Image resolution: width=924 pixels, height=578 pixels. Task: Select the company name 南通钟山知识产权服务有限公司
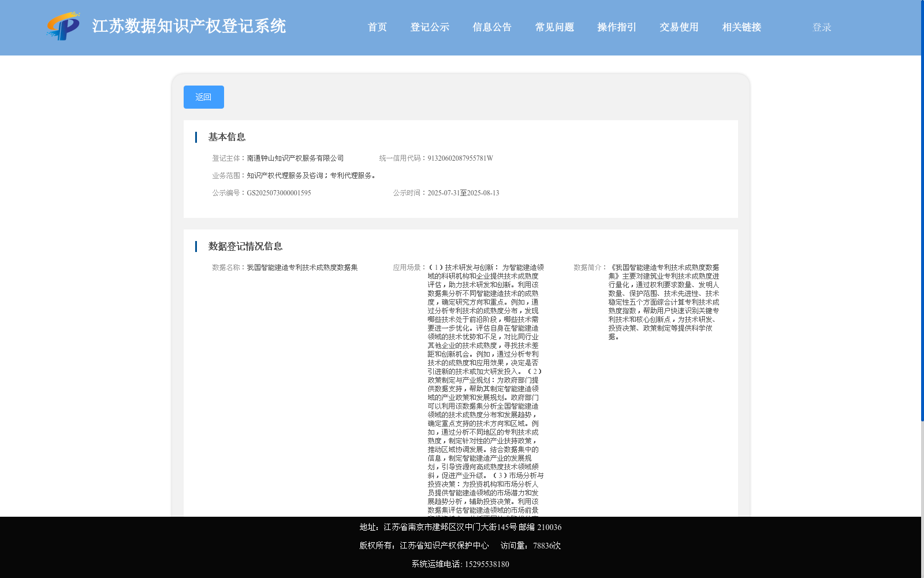point(295,158)
